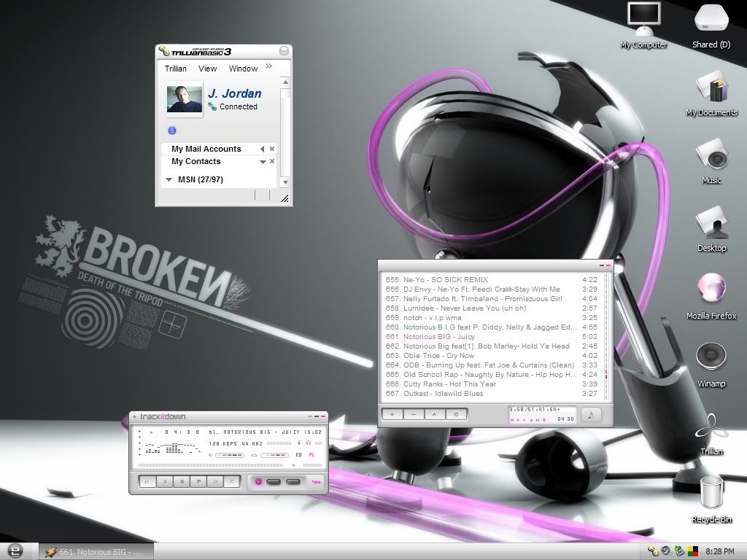Screen dimensions: 747x560
Task: Click the plus icon beside trackitdown title
Action: pos(135,416)
